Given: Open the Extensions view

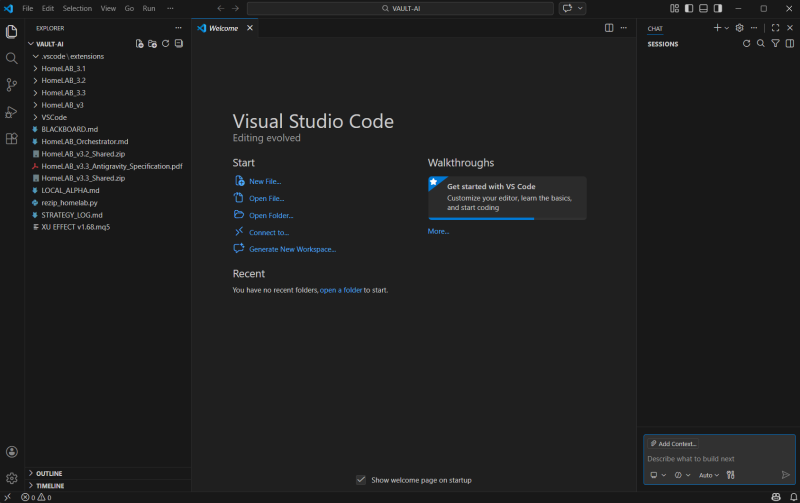Looking at the screenshot, I should [11, 138].
